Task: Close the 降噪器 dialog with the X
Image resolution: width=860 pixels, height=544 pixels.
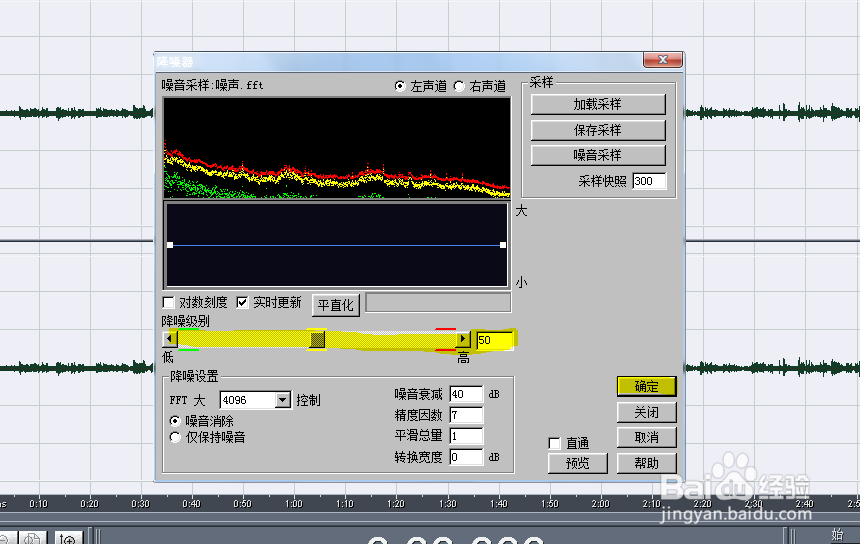Action: pos(663,60)
